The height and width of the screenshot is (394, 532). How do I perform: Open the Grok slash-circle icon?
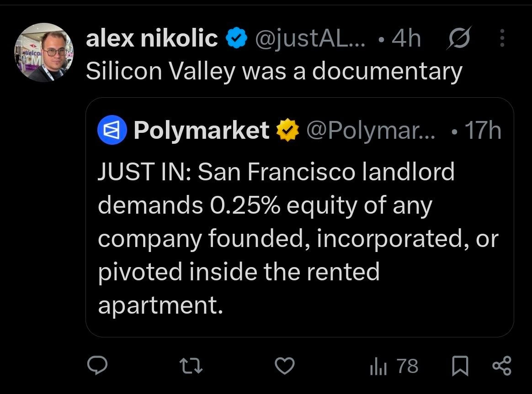[x=459, y=38]
